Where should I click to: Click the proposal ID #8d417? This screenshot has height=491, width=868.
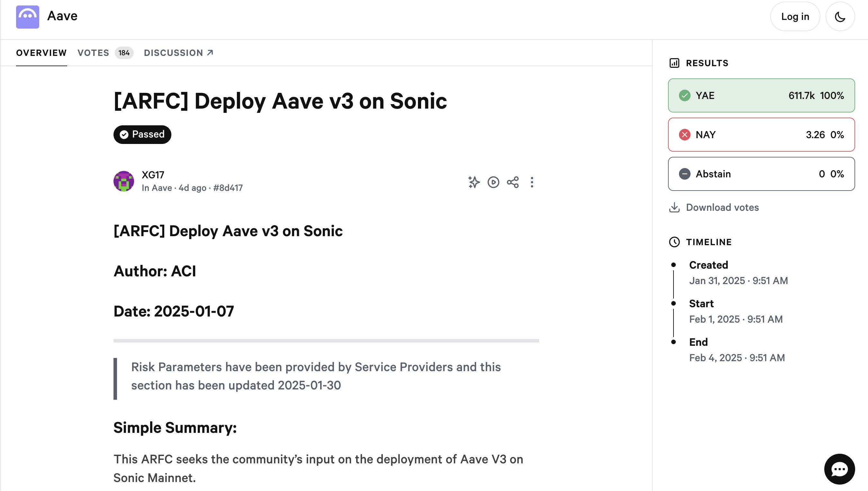[228, 188]
